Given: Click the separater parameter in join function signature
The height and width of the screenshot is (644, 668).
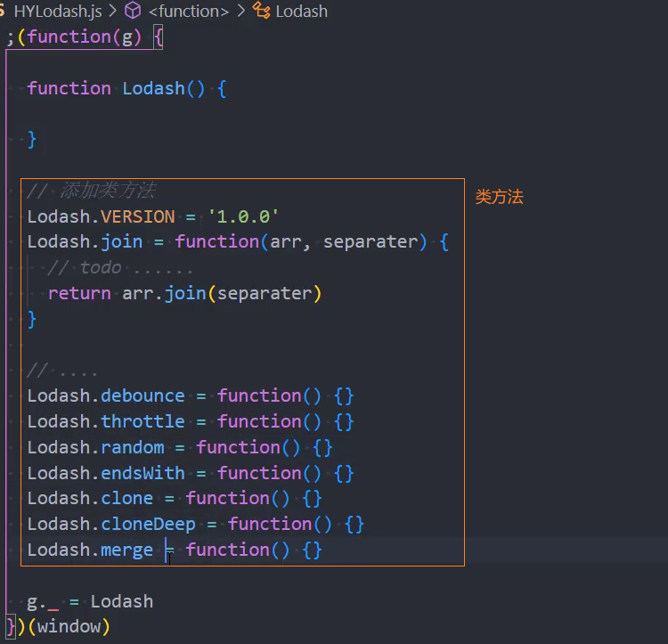Looking at the screenshot, I should [x=370, y=242].
